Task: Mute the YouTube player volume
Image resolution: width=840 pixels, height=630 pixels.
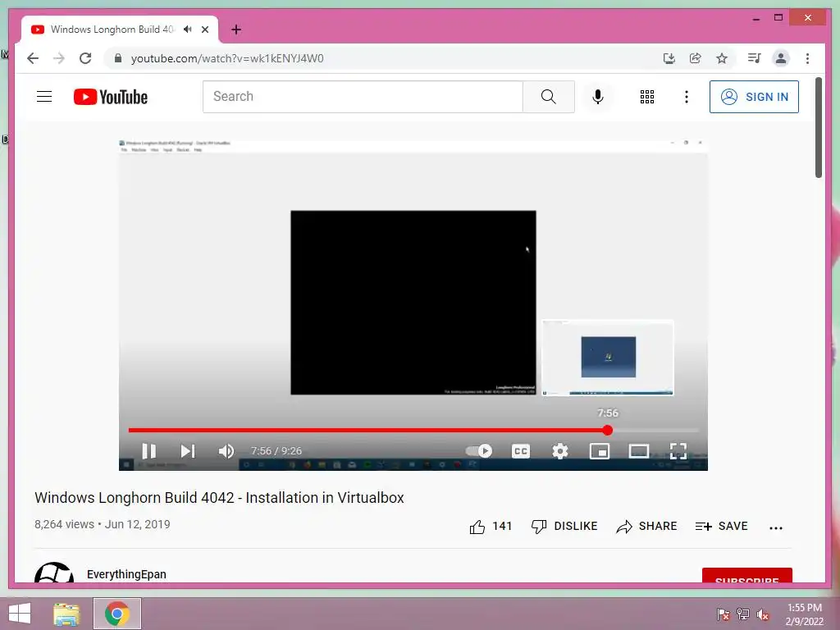Action: point(226,451)
